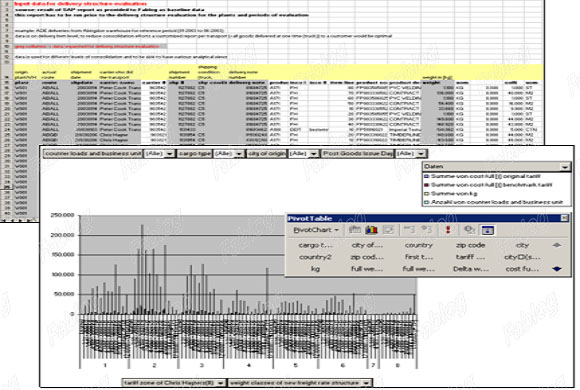
Task: Click the Summe von kg legend color swatch
Action: click(x=426, y=194)
